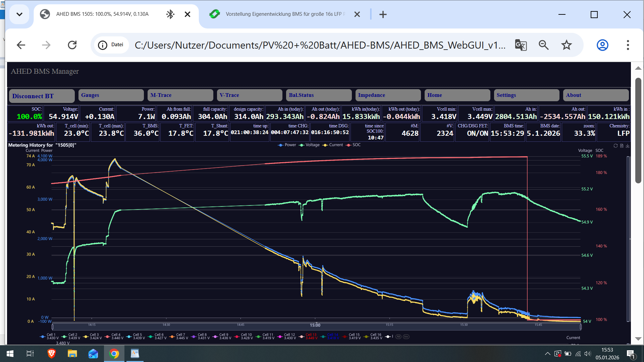Viewport: 644px width, 362px height.
Task: Click the zoom magnifier icon in the address bar
Action: click(x=543, y=45)
